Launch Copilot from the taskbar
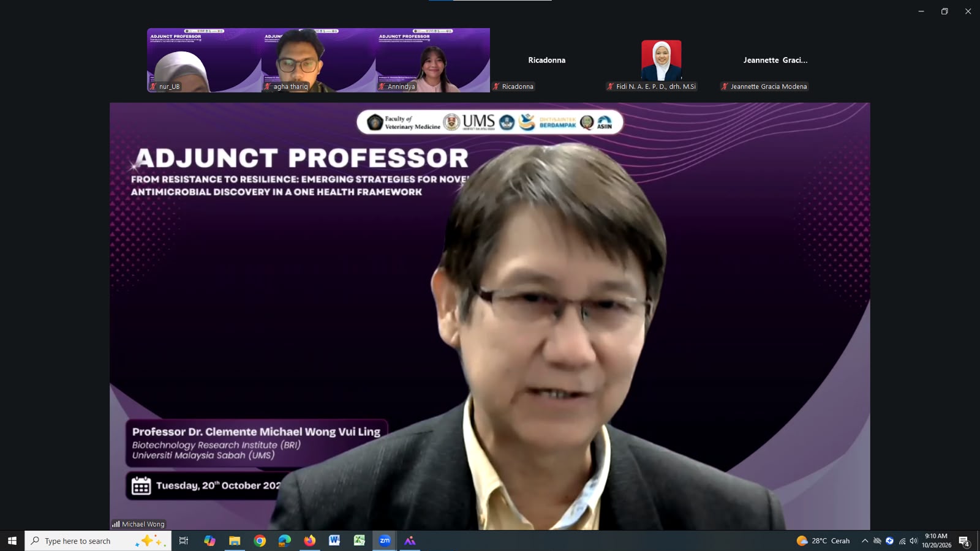 click(x=209, y=541)
